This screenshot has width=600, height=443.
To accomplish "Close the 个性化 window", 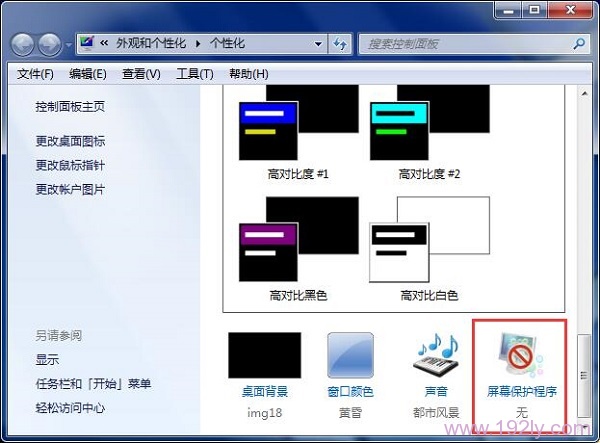I will tap(571, 10).
